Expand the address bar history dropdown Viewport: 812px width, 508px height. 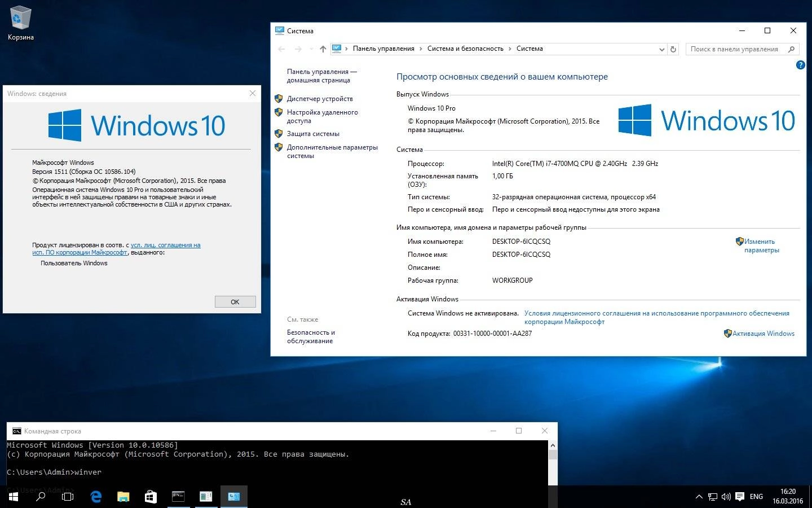[x=662, y=49]
